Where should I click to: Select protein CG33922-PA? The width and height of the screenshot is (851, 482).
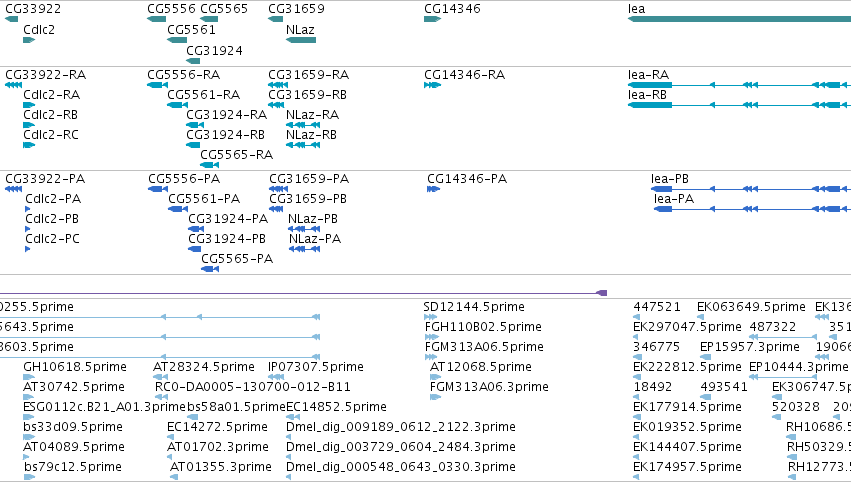(46, 179)
